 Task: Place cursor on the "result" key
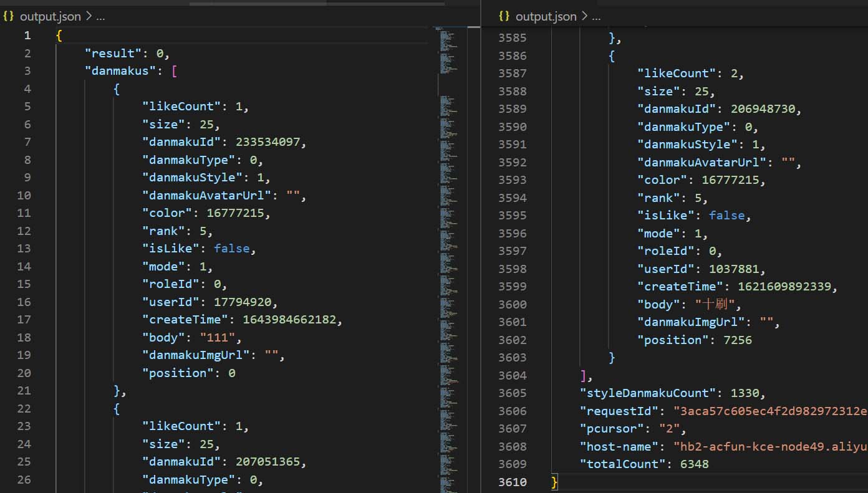coord(113,53)
